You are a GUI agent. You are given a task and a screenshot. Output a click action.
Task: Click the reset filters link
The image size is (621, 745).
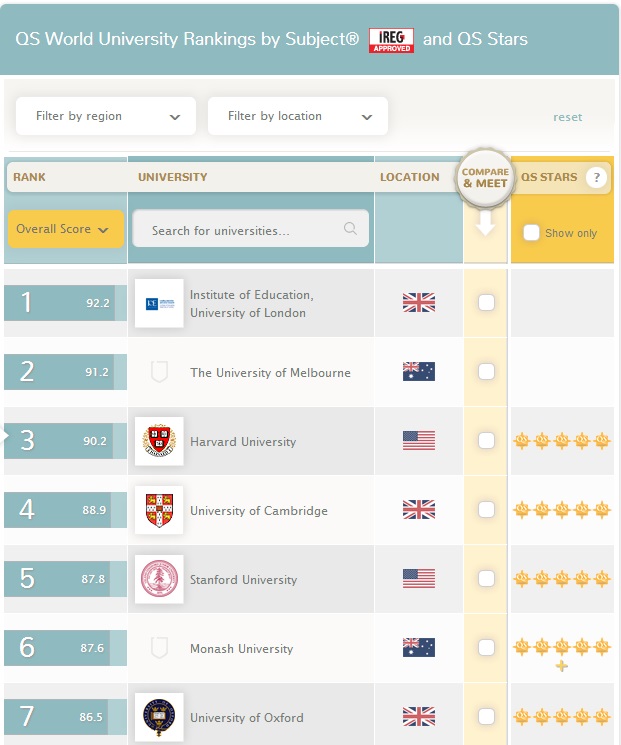[x=567, y=117]
